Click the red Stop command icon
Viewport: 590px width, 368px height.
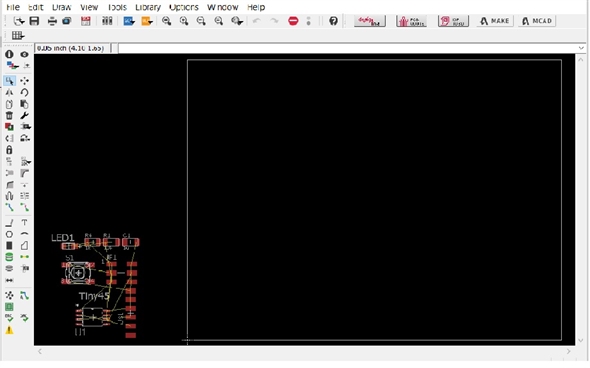tap(293, 21)
